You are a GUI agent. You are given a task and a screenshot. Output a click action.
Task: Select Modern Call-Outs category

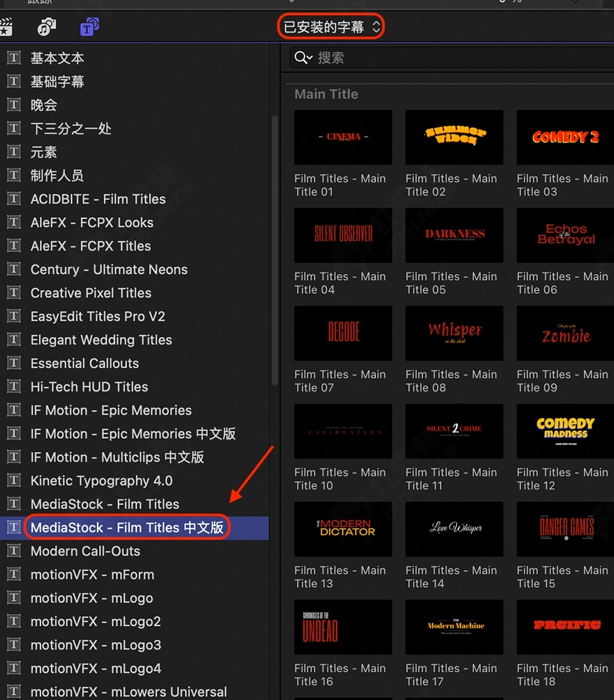coord(134,551)
